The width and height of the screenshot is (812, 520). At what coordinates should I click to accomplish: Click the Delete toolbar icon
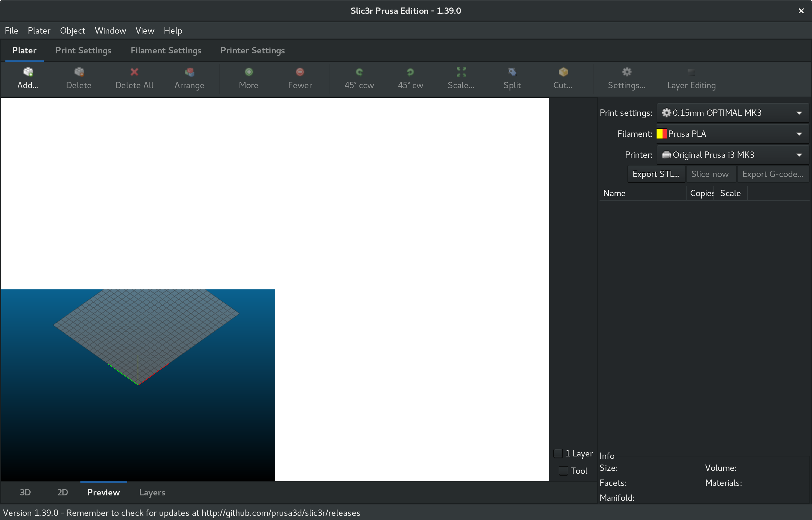point(79,72)
